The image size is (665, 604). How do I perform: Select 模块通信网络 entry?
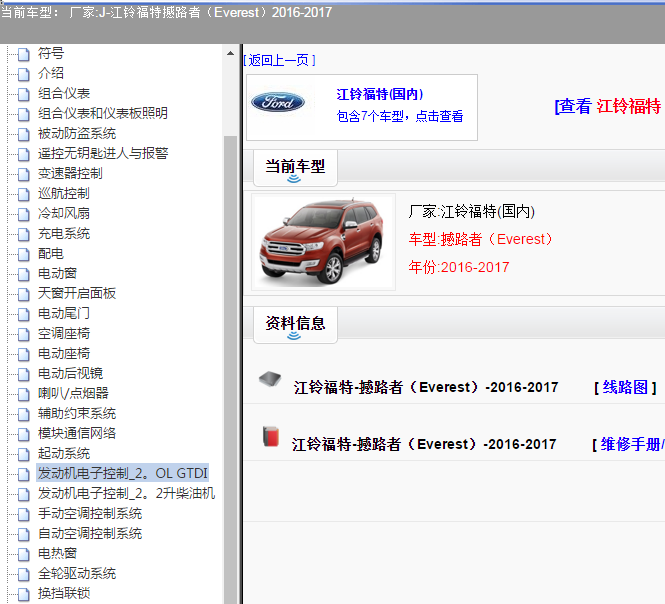coord(76,433)
